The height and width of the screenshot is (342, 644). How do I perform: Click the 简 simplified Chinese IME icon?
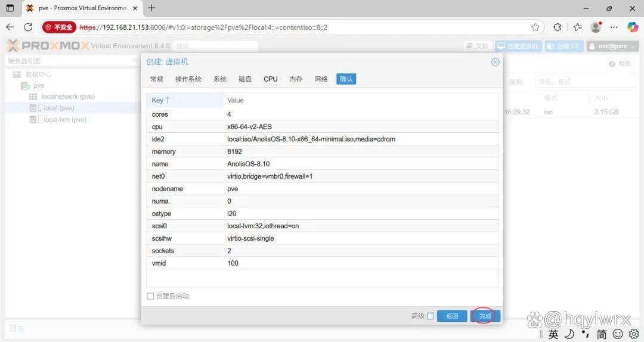click(601, 335)
